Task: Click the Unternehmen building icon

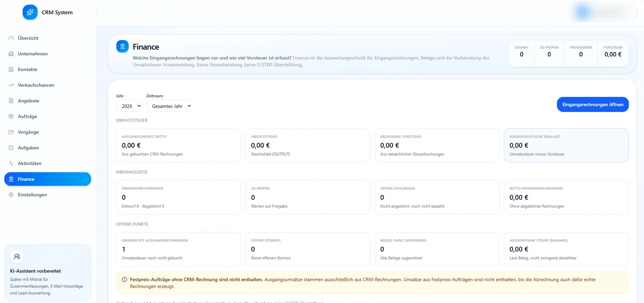Action: [x=11, y=54]
